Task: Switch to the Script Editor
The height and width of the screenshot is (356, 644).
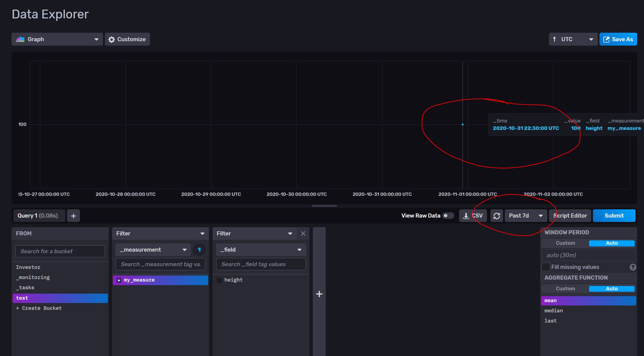Action: [570, 216]
